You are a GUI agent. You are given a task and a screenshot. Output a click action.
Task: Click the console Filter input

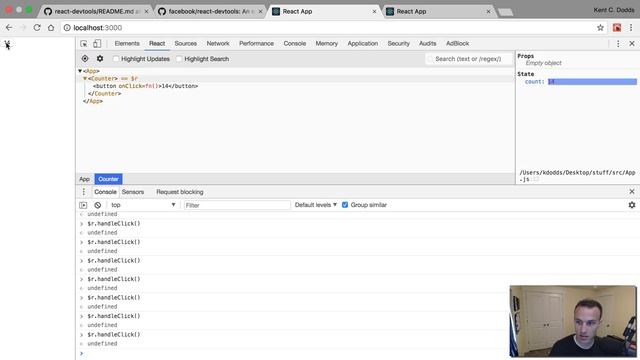click(x=237, y=205)
